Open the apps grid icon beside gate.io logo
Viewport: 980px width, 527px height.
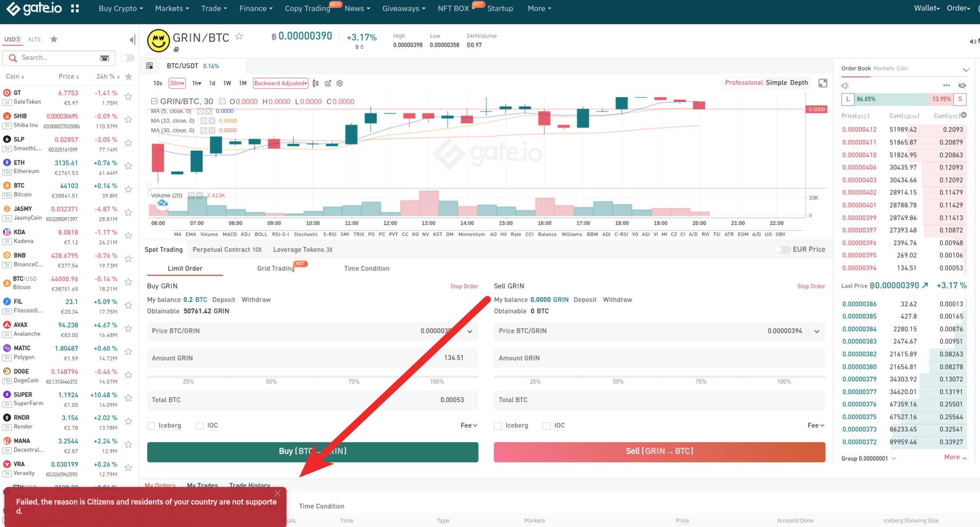point(75,8)
